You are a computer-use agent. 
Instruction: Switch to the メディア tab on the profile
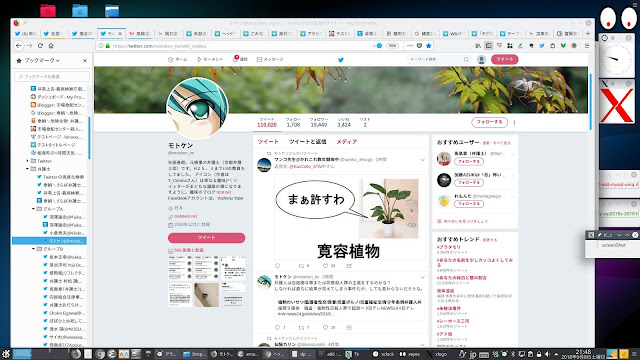347,142
